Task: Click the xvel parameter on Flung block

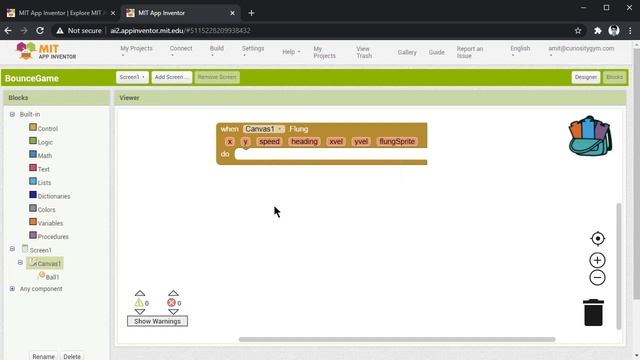Action: coord(336,141)
